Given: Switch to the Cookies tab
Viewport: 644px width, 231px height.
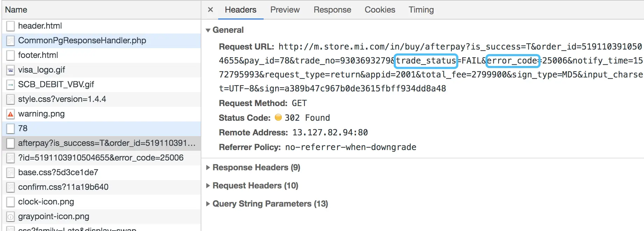Looking at the screenshot, I should pos(380,10).
